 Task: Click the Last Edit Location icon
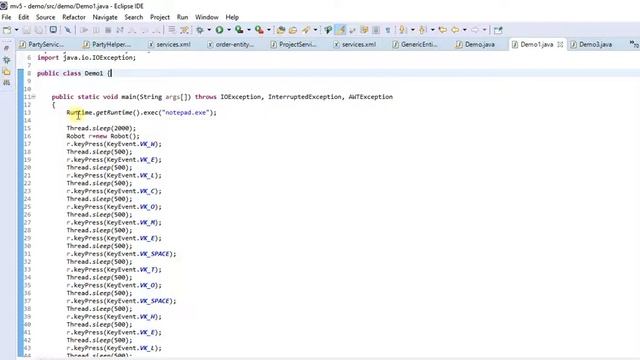[x=442, y=30]
